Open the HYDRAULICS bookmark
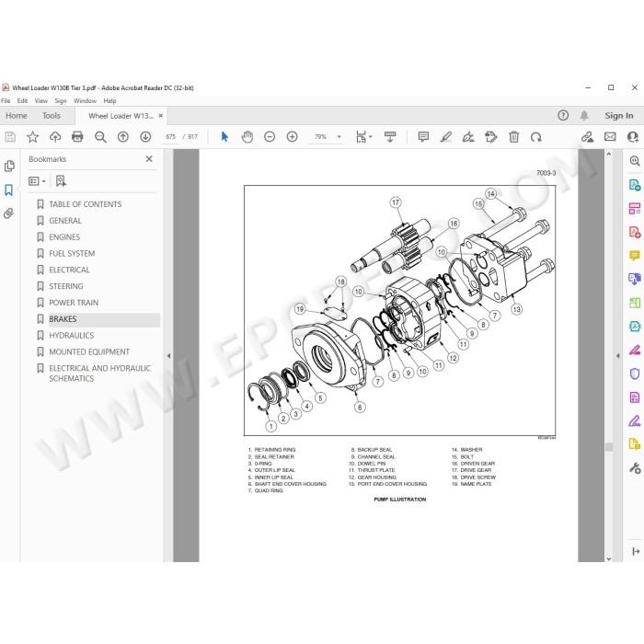The height and width of the screenshot is (644, 644). 72,336
